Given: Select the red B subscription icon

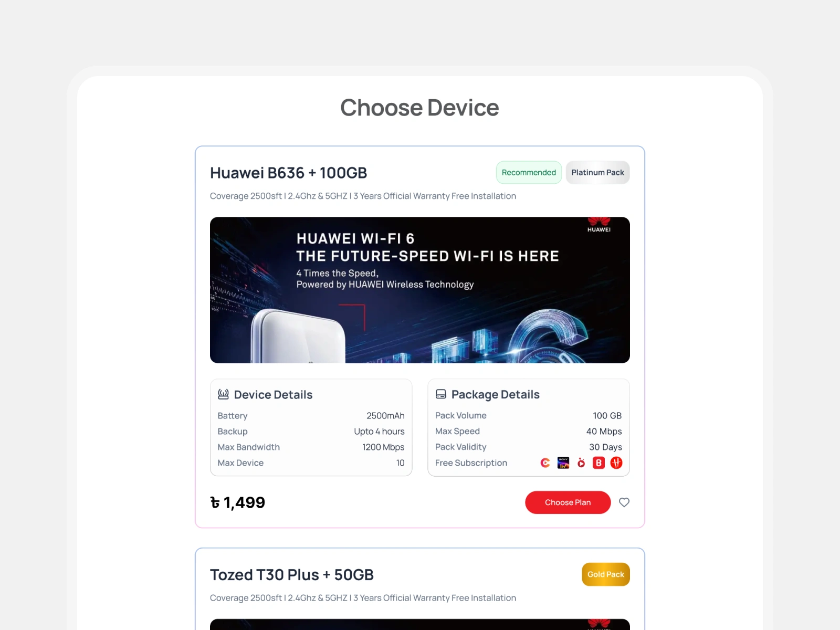Looking at the screenshot, I should (x=599, y=463).
